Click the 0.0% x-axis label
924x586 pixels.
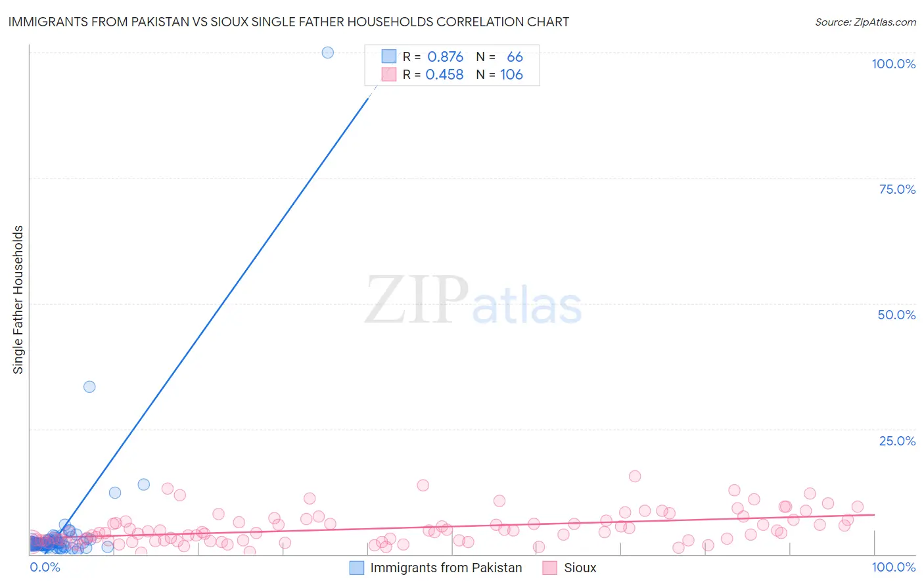pyautogui.click(x=45, y=567)
